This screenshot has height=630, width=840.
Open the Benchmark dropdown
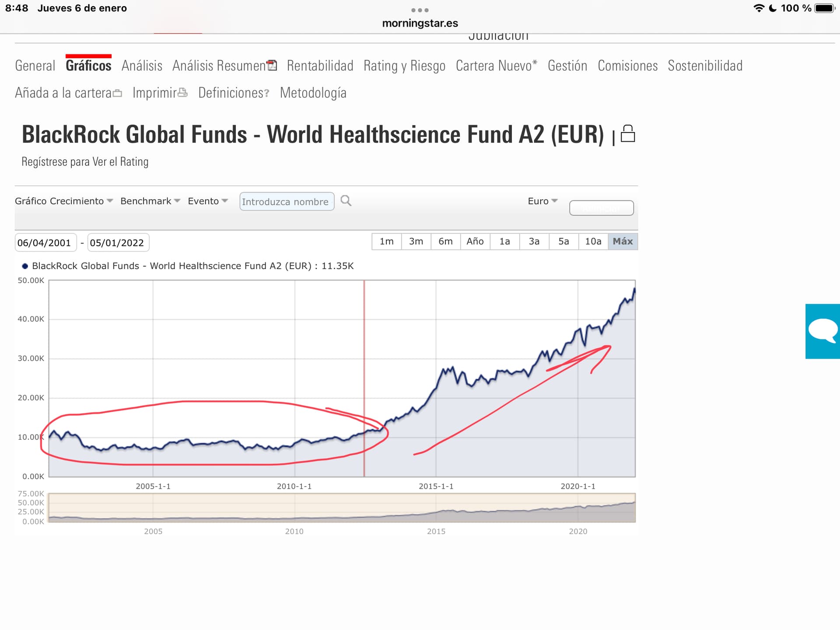click(x=150, y=201)
